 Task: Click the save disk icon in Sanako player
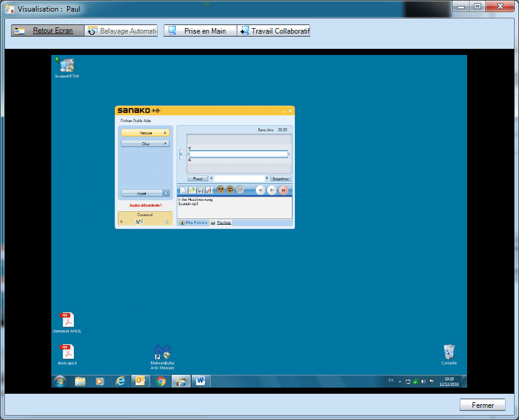[x=200, y=190]
